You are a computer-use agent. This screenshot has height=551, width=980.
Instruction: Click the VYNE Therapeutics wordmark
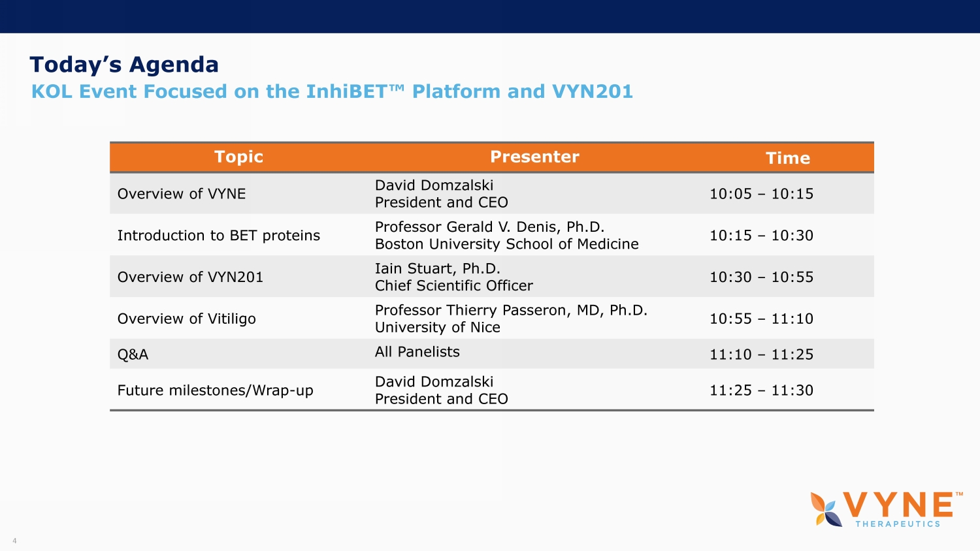coord(898,509)
